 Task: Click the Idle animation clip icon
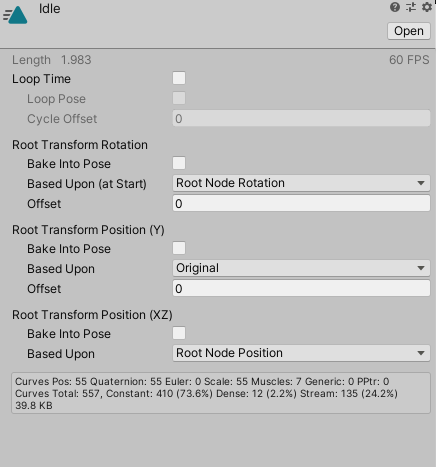pyautogui.click(x=15, y=15)
